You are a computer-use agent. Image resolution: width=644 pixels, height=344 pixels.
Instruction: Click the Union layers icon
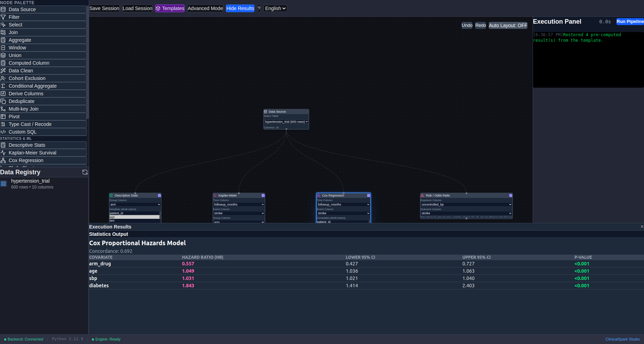click(x=3, y=55)
